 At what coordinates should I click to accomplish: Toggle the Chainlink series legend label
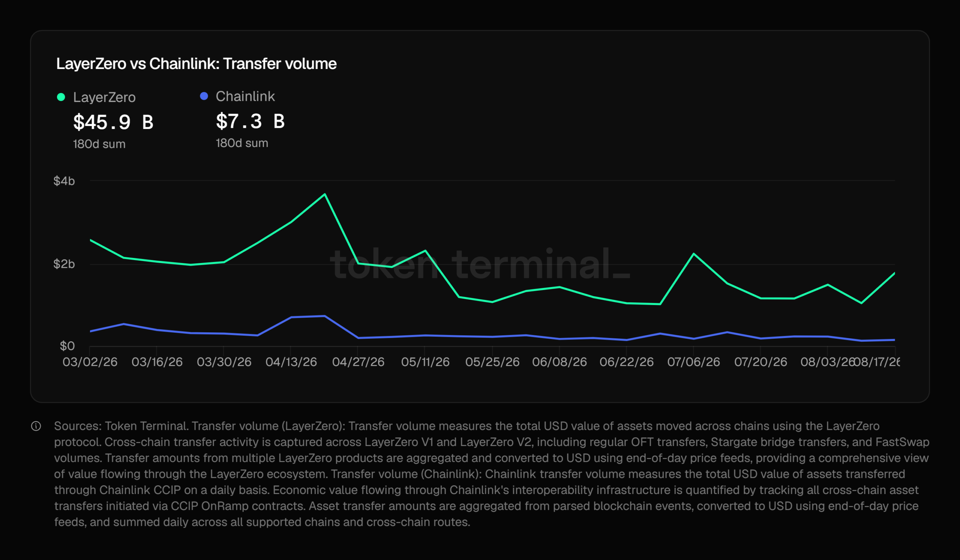coord(245,96)
